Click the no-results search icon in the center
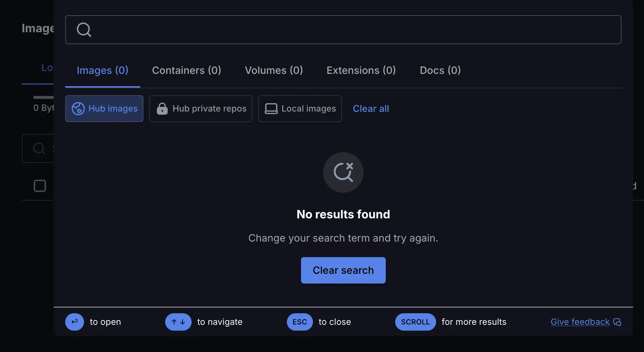 click(x=343, y=172)
